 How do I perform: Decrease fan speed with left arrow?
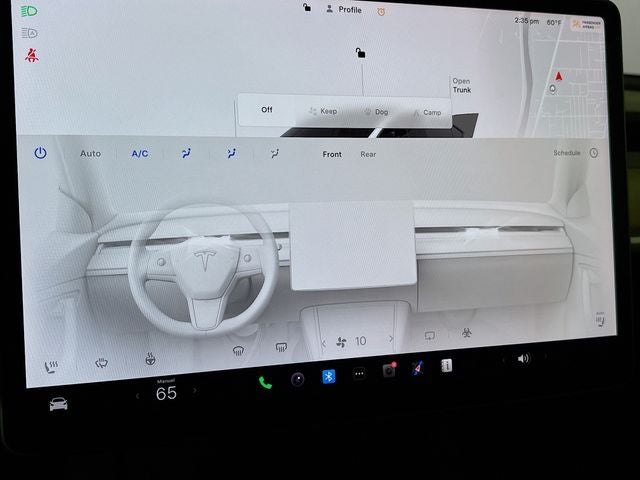324,343
